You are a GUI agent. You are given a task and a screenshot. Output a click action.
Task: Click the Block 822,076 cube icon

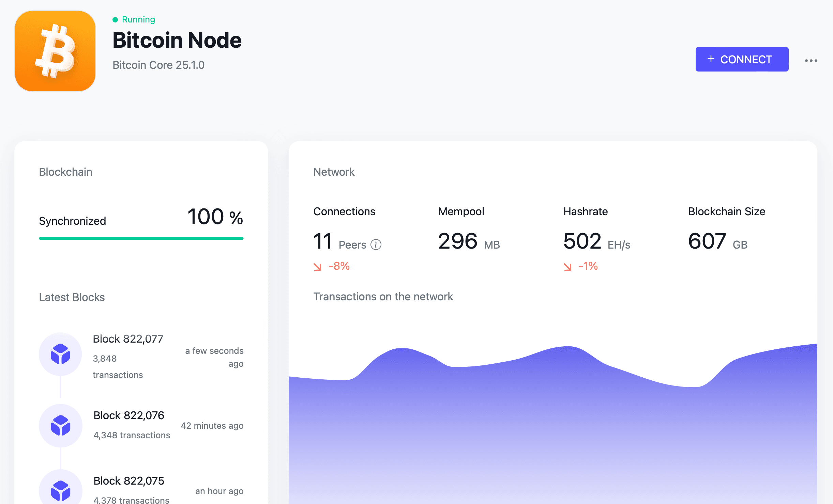(61, 426)
